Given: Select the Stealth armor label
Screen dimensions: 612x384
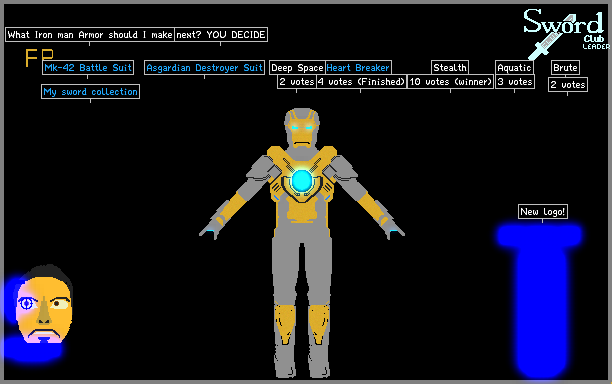Looking at the screenshot, I should click(x=450, y=68).
